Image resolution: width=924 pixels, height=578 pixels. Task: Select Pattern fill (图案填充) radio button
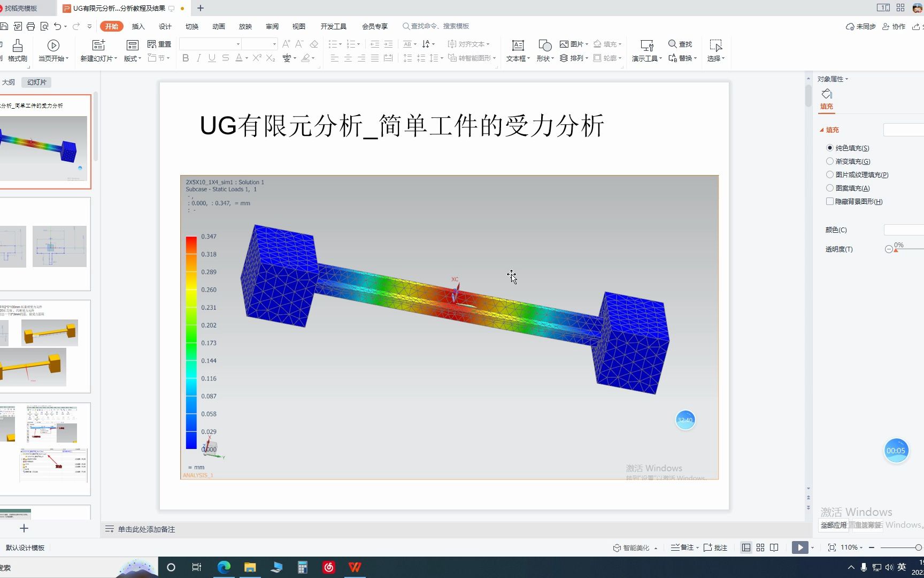(830, 188)
